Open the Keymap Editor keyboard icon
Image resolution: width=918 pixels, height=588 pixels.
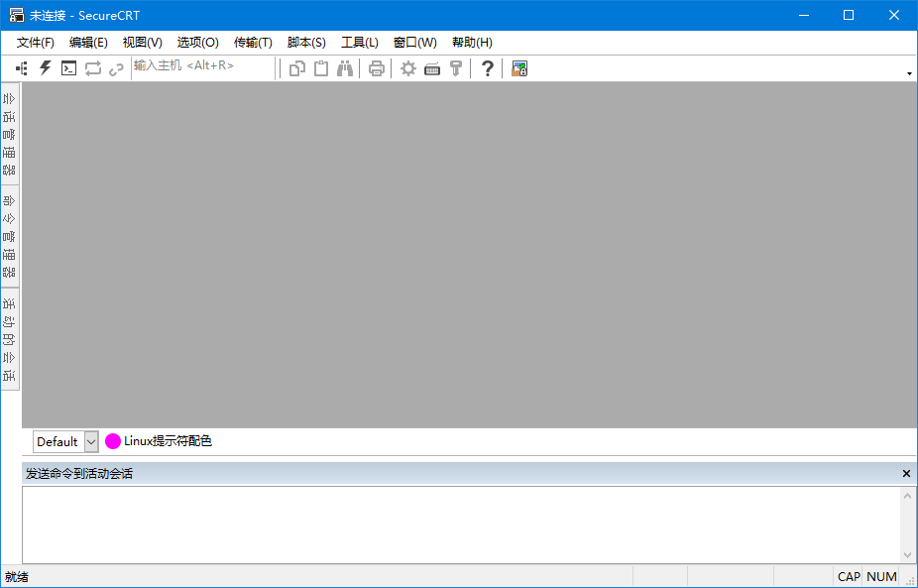pos(432,68)
